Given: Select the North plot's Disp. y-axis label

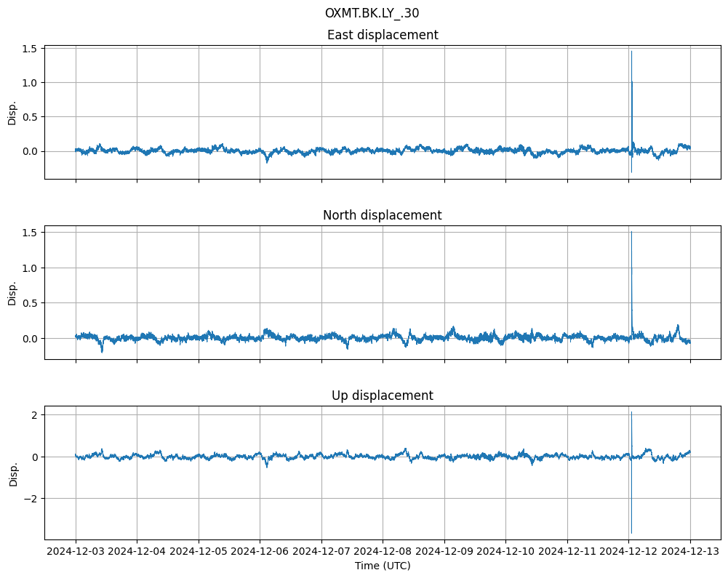Looking at the screenshot, I should pos(12,292).
